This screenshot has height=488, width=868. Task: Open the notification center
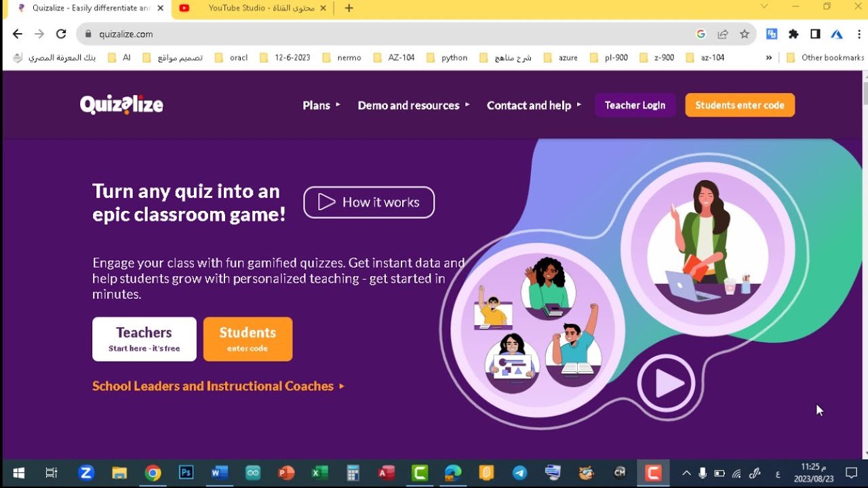point(851,473)
